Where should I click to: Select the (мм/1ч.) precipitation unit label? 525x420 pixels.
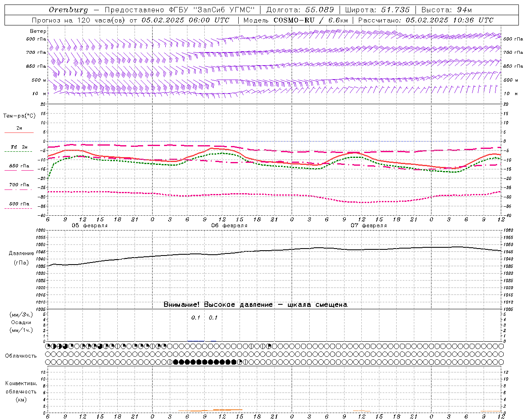tap(21, 330)
